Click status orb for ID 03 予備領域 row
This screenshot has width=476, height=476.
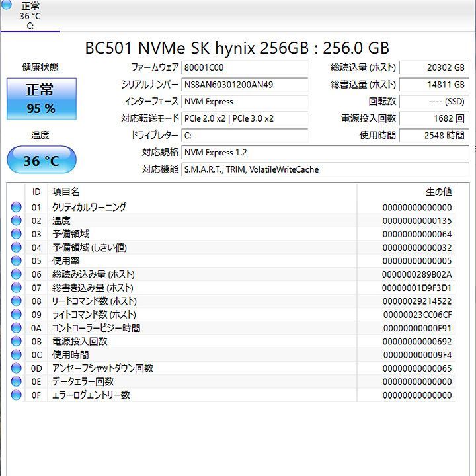pyautogui.click(x=16, y=234)
